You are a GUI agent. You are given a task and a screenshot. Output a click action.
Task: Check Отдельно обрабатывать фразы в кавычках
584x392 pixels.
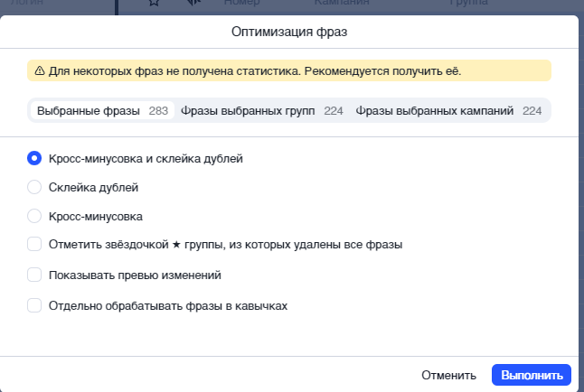[34, 305]
